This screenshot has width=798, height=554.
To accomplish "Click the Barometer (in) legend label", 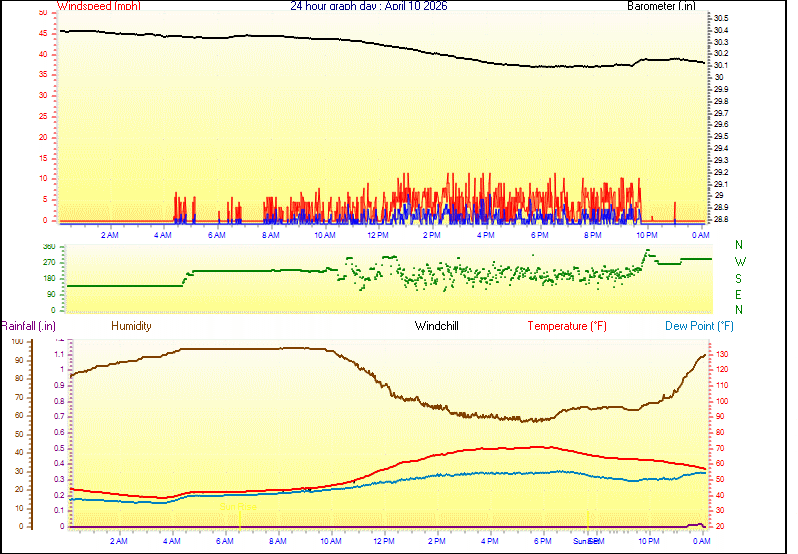I will pyautogui.click(x=661, y=6).
